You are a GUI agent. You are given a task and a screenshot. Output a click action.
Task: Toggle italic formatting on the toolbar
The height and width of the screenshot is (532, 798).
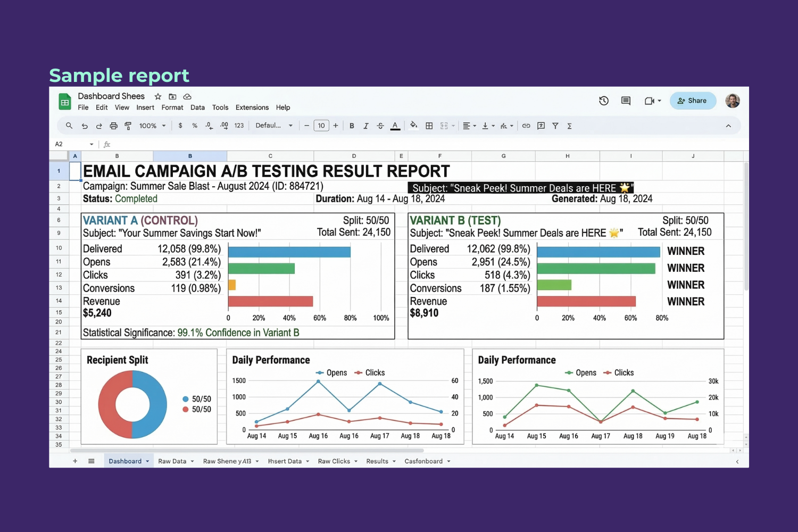(x=366, y=126)
